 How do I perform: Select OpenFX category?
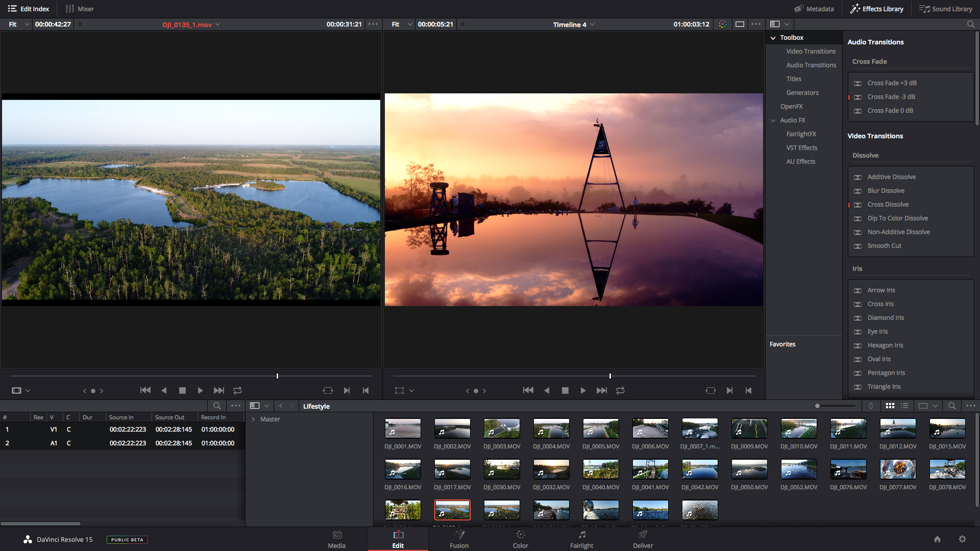pyautogui.click(x=791, y=107)
